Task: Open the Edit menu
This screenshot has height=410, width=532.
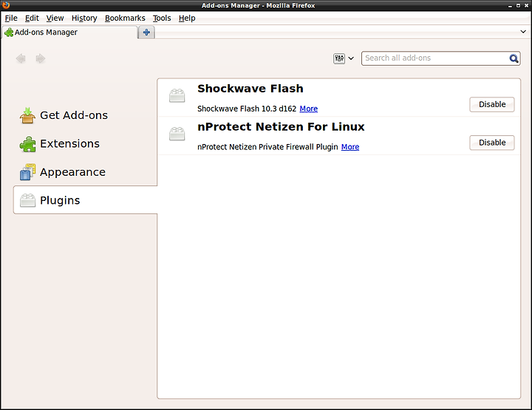Action: tap(32, 18)
